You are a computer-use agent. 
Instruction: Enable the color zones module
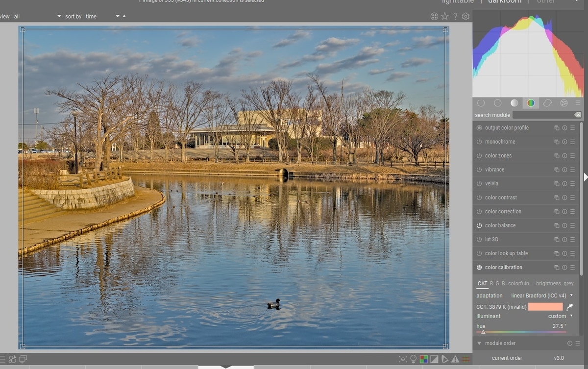click(479, 156)
